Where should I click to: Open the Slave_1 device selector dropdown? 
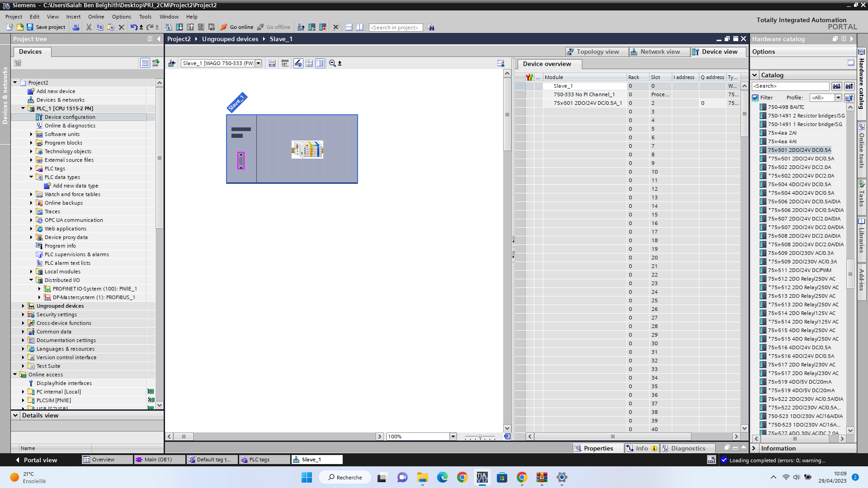coord(259,63)
